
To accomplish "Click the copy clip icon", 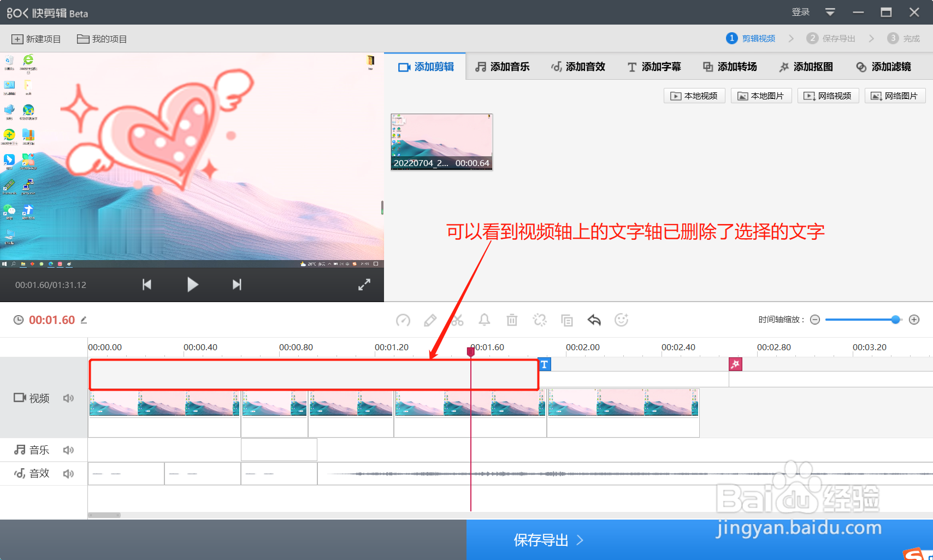I will pyautogui.click(x=567, y=320).
